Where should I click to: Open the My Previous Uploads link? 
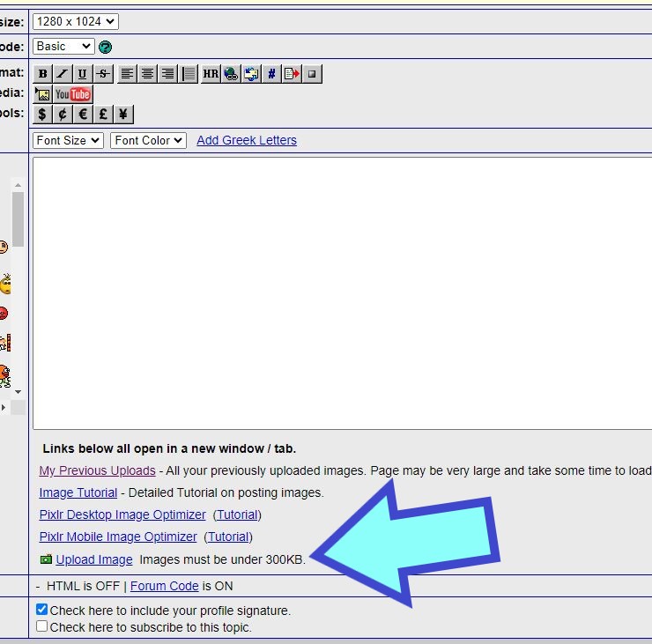[97, 470]
